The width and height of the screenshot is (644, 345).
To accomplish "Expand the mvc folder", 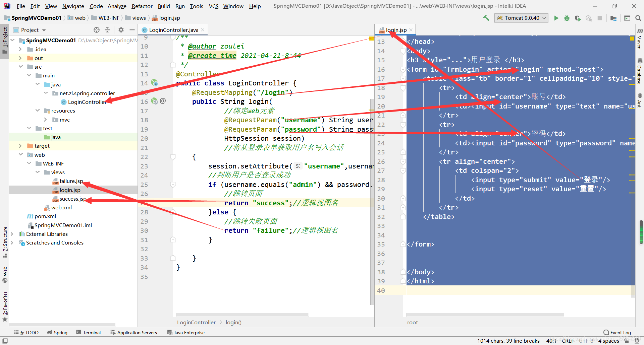I will pyautogui.click(x=46, y=120).
